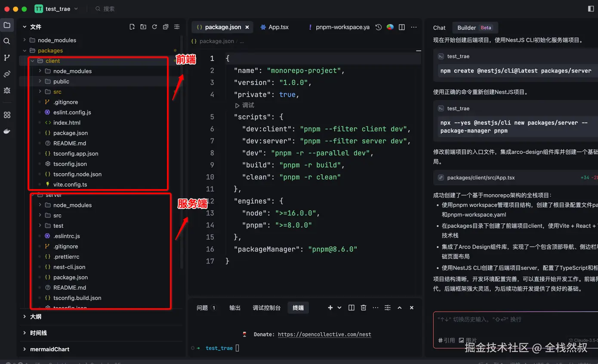
Task: Collapse all folders in explorer
Action: (166, 27)
